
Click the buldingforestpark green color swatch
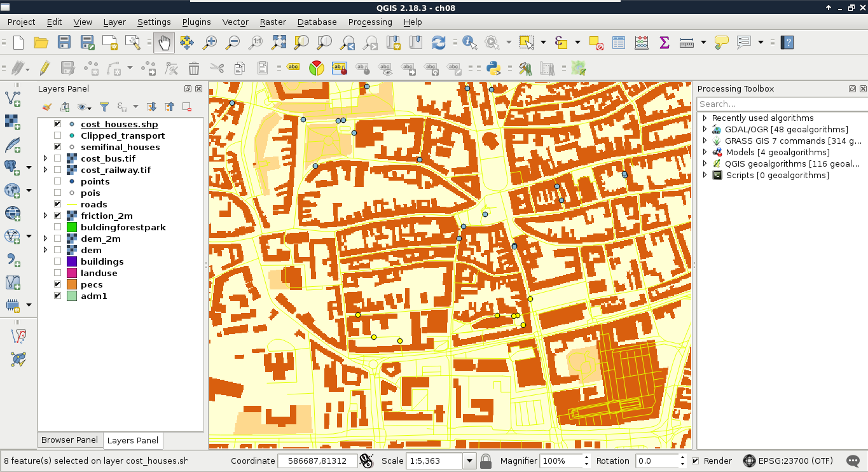[71, 227]
